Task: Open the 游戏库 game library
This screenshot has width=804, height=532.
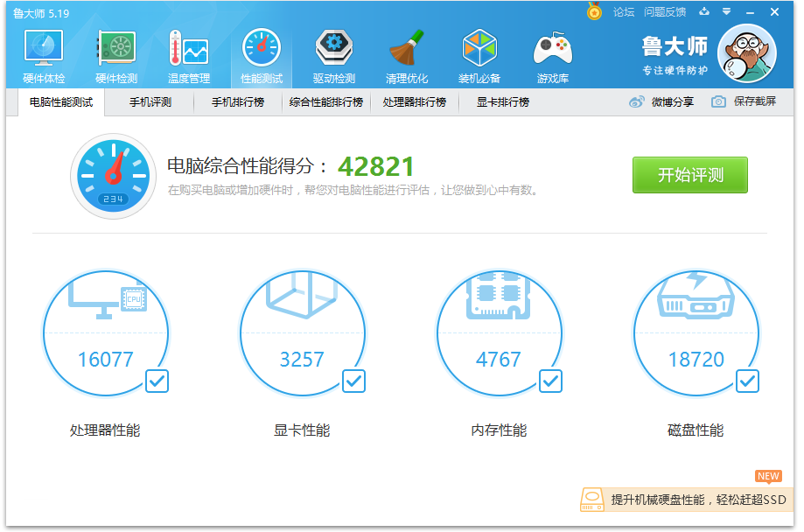Action: 553,54
